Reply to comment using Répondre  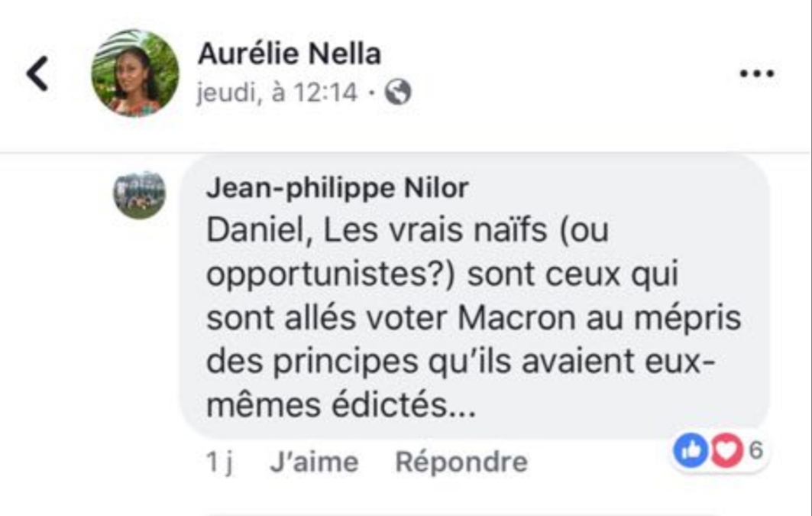point(461,462)
